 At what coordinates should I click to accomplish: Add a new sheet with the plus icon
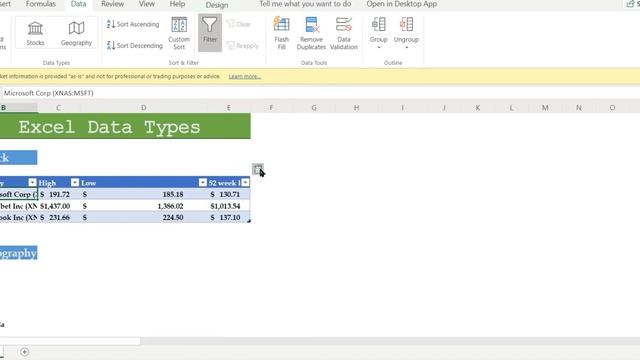pos(24,352)
